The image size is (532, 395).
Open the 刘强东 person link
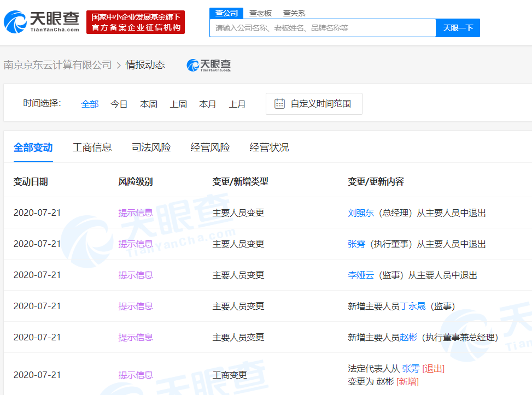tap(361, 213)
